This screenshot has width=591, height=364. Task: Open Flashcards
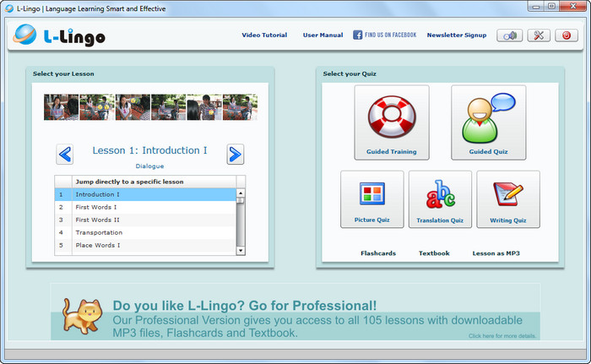[378, 253]
